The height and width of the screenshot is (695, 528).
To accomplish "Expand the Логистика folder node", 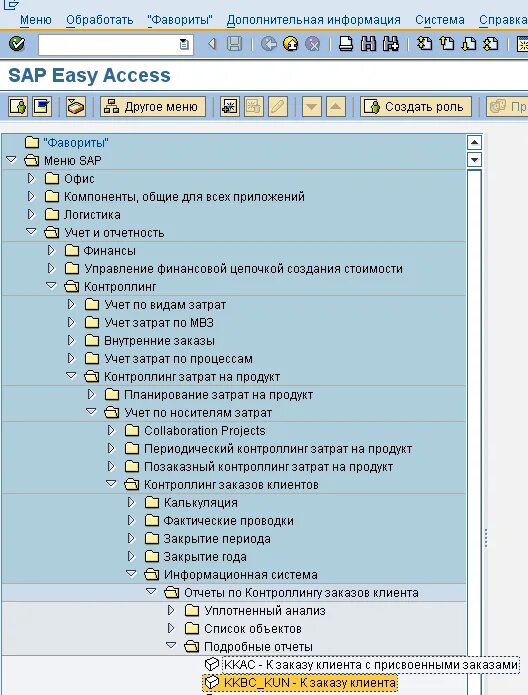I will coord(31,214).
